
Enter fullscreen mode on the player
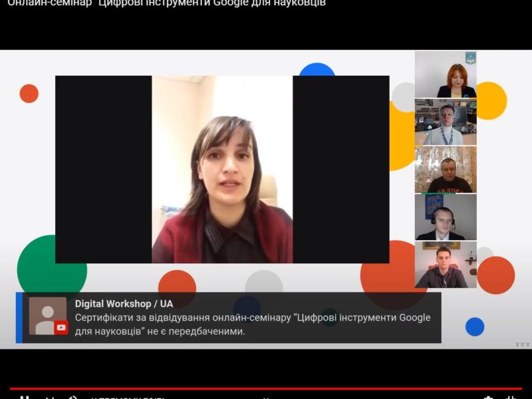[512, 397]
